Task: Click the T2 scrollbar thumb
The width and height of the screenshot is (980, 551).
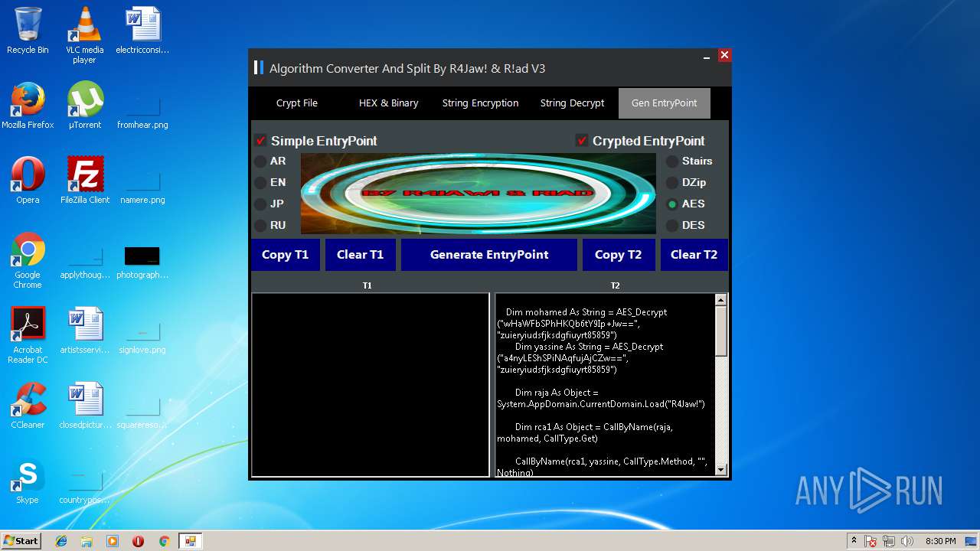Action: click(721, 331)
